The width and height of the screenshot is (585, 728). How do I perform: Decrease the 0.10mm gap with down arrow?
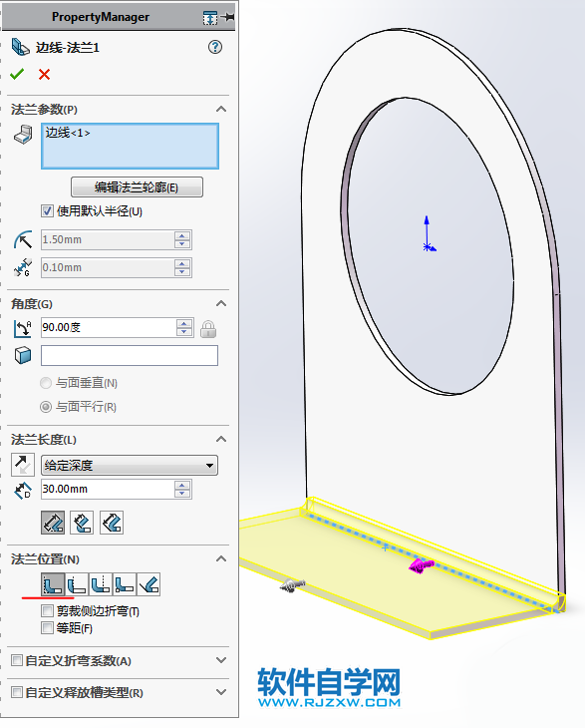[182, 272]
